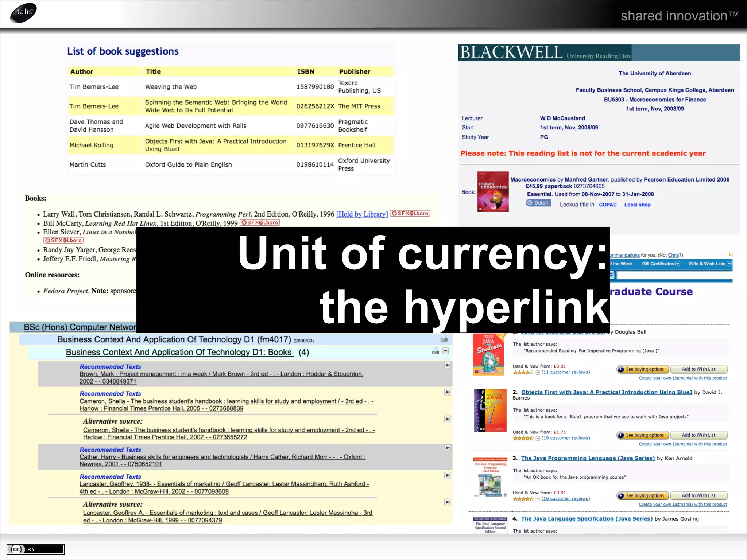Click the Publisher column header
The image size is (747, 560).
[365, 71]
